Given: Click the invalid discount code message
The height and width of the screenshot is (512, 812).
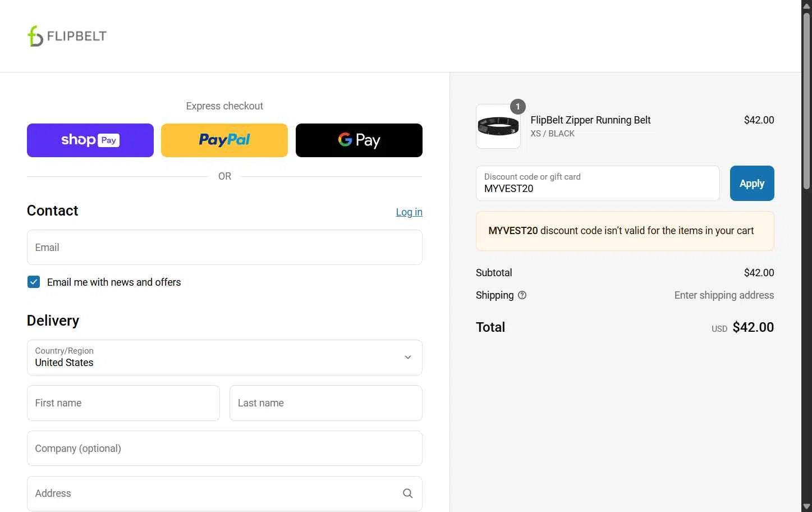Looking at the screenshot, I should pos(625,231).
